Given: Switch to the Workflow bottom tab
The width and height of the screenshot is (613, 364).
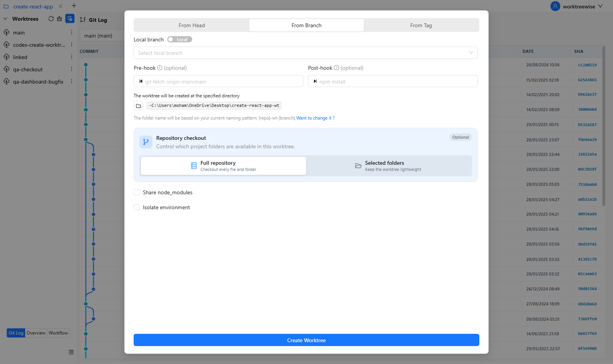Looking at the screenshot, I should (x=58, y=333).
